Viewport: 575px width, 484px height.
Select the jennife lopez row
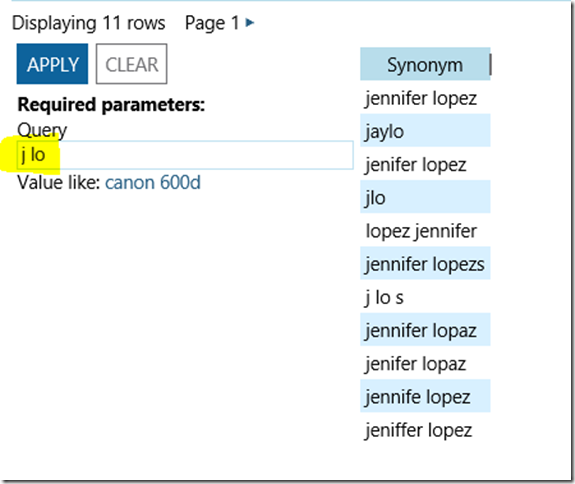tap(425, 396)
